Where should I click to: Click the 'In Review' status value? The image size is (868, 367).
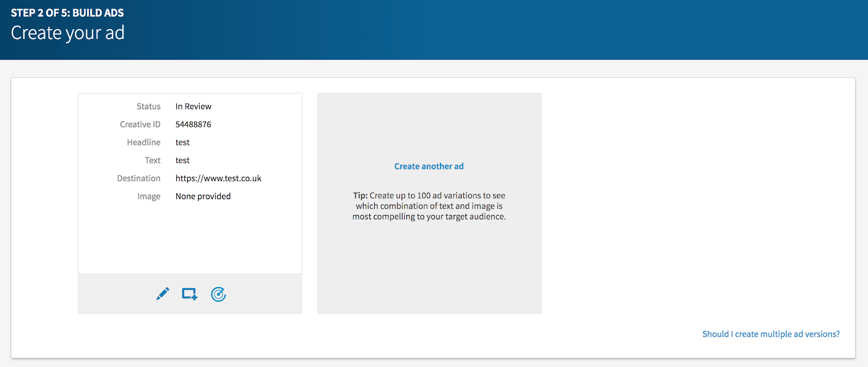tap(193, 106)
